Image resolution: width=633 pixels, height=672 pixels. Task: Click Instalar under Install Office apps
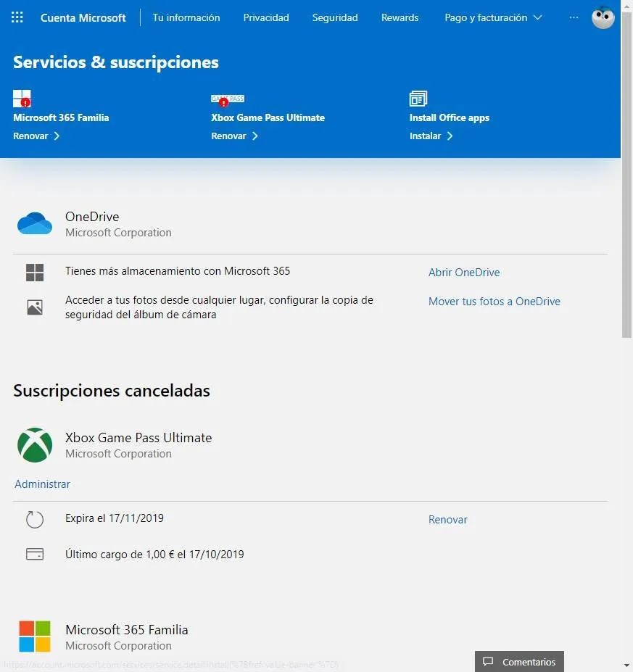point(431,136)
